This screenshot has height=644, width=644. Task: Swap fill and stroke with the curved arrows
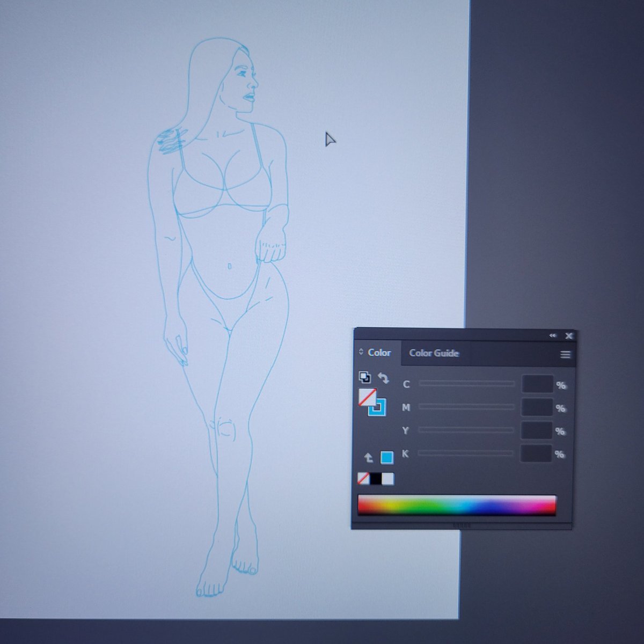[x=383, y=378]
